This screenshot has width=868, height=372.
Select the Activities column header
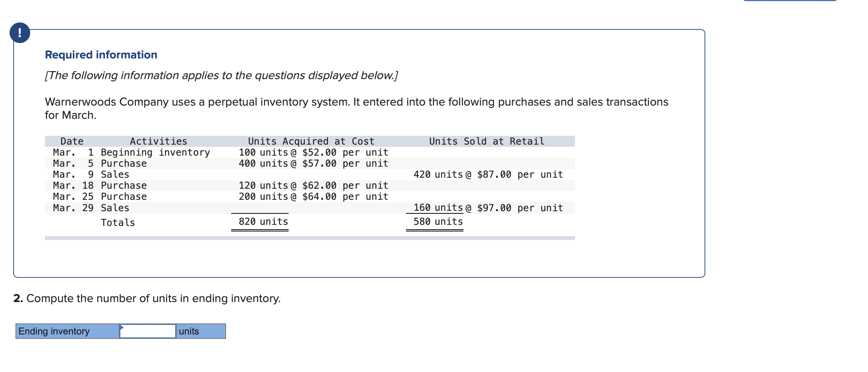coord(158,141)
